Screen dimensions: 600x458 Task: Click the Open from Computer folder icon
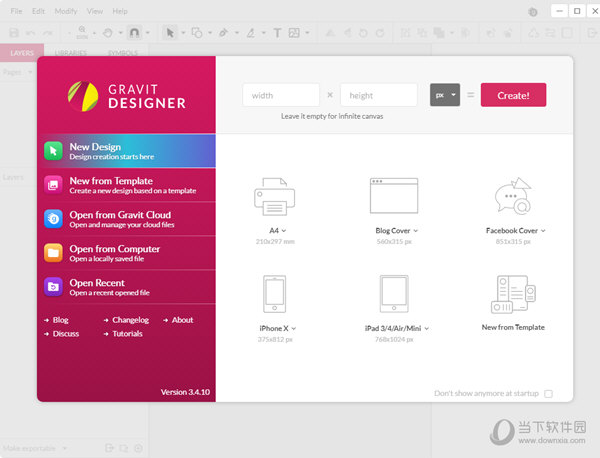click(x=53, y=252)
